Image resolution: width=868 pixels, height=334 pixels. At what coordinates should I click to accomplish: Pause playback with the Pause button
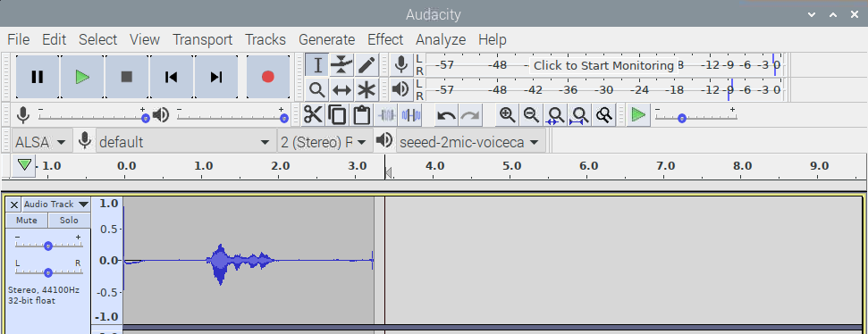click(x=37, y=76)
